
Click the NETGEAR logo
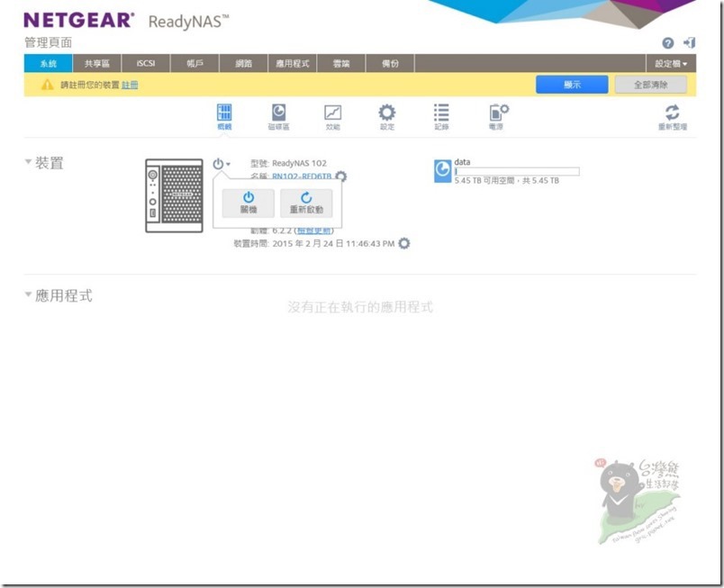click(79, 21)
